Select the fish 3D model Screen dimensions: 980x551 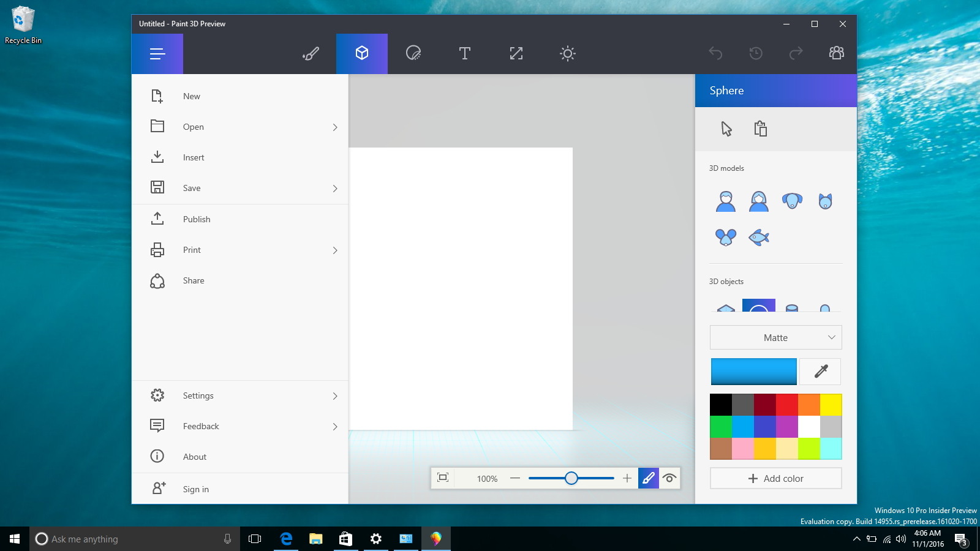tap(759, 238)
